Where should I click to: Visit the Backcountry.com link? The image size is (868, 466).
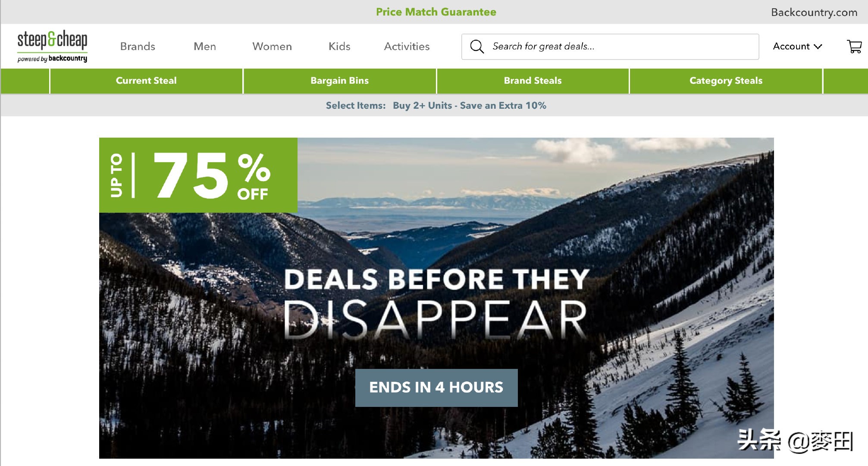point(814,12)
